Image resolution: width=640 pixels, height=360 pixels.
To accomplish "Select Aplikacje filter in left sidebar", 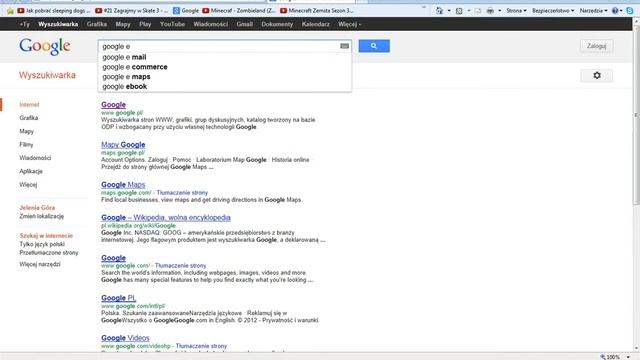I will (31, 171).
